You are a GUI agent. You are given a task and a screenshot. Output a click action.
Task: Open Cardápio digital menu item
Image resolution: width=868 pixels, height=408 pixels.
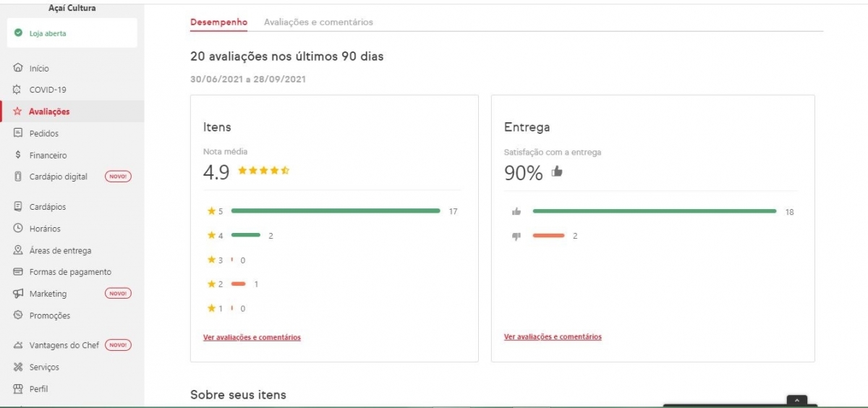click(58, 177)
